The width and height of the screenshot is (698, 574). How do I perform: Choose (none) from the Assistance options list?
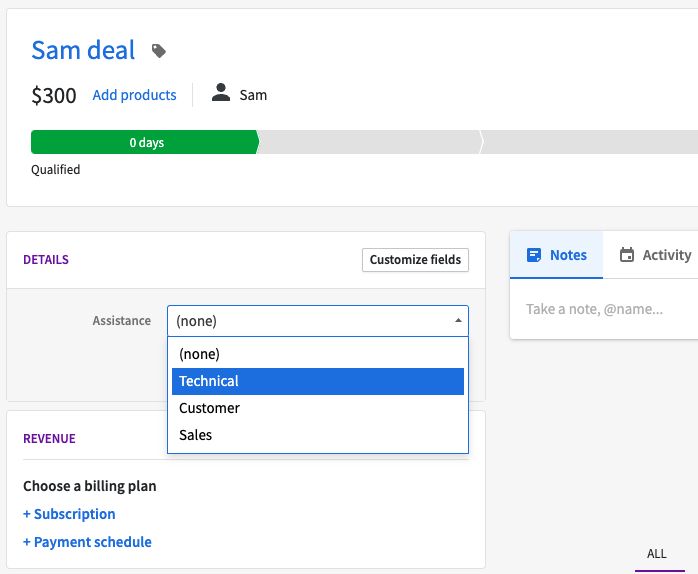click(x=318, y=354)
